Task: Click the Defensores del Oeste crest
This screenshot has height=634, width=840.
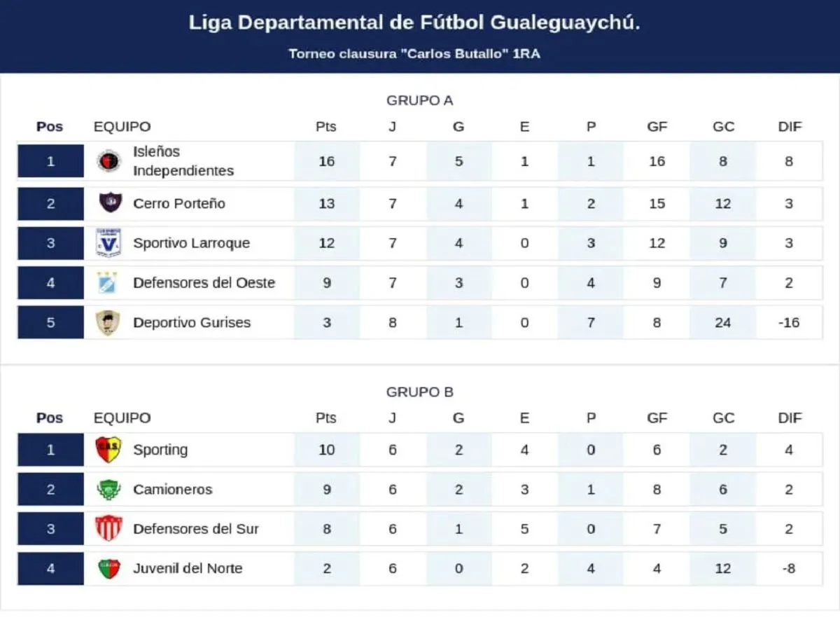Action: click(108, 283)
